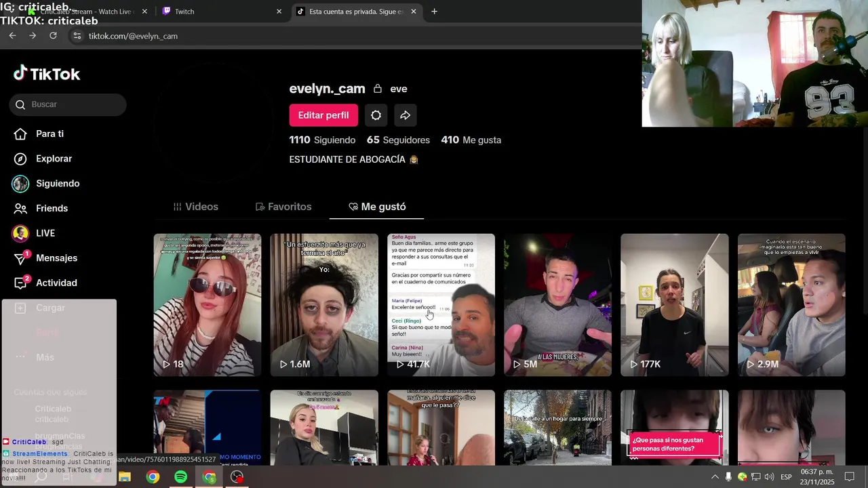Click the Buscar search field
This screenshot has width=868, height=488.
point(68,104)
